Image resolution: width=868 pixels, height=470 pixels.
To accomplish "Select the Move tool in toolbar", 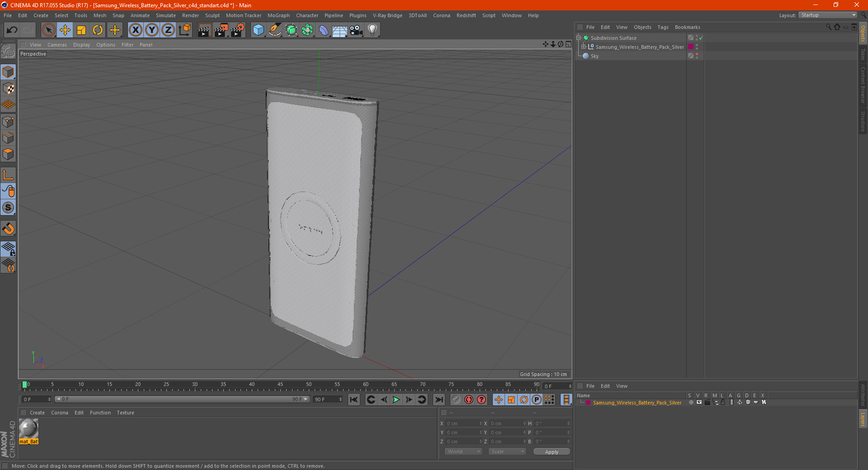I will pyautogui.click(x=65, y=30).
